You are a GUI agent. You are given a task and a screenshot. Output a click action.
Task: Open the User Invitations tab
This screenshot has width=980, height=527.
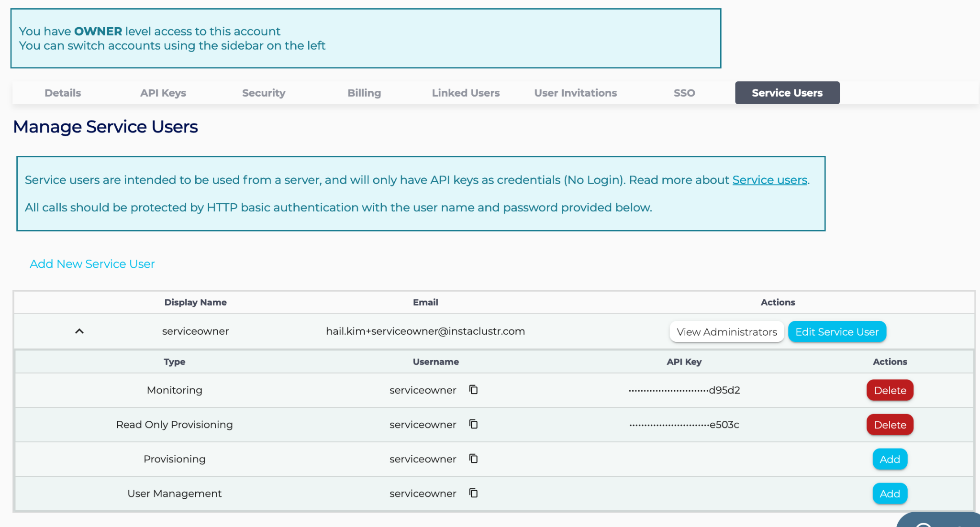tap(575, 93)
